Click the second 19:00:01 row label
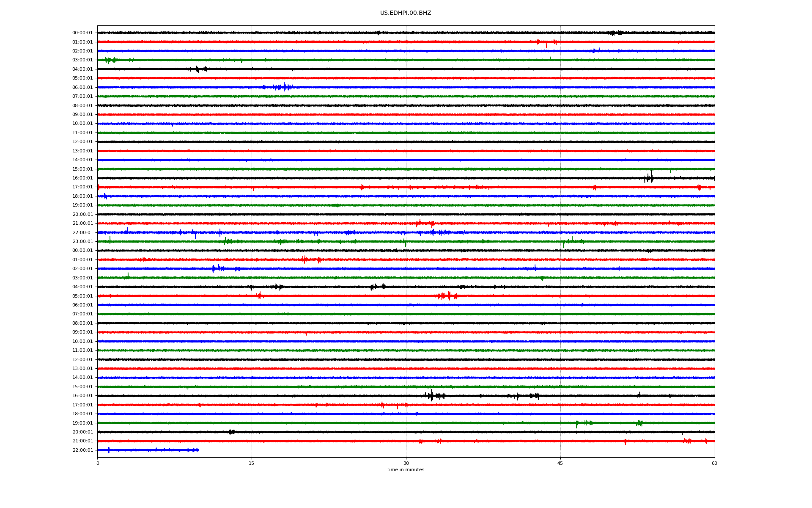812x508 pixels. pyautogui.click(x=82, y=423)
